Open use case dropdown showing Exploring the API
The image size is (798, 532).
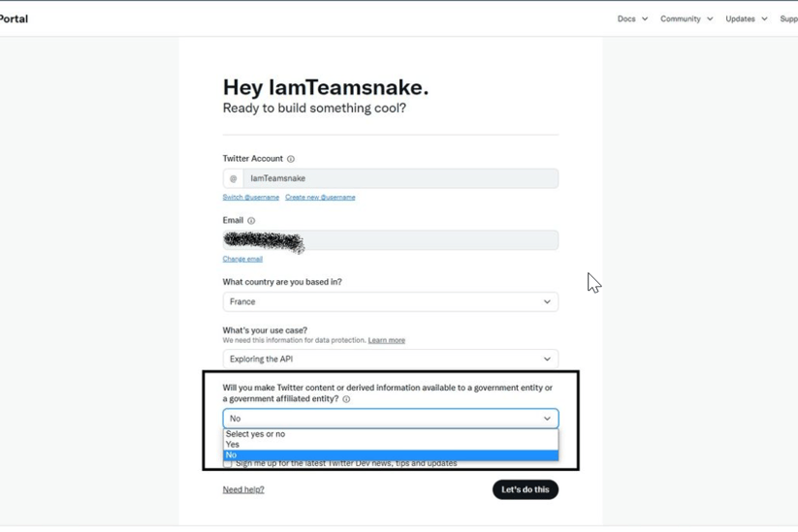click(x=391, y=360)
